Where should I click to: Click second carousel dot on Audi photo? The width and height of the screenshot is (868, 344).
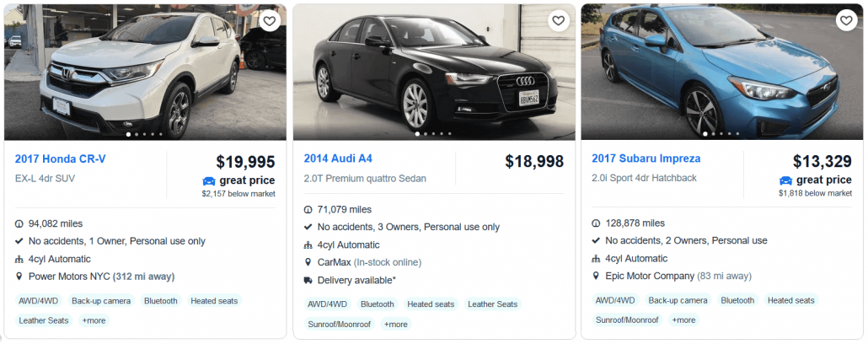[425, 134]
